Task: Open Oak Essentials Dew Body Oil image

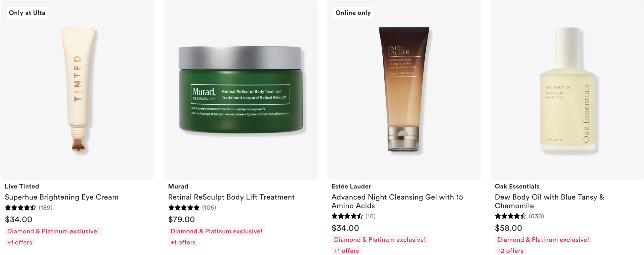Action: [567, 90]
